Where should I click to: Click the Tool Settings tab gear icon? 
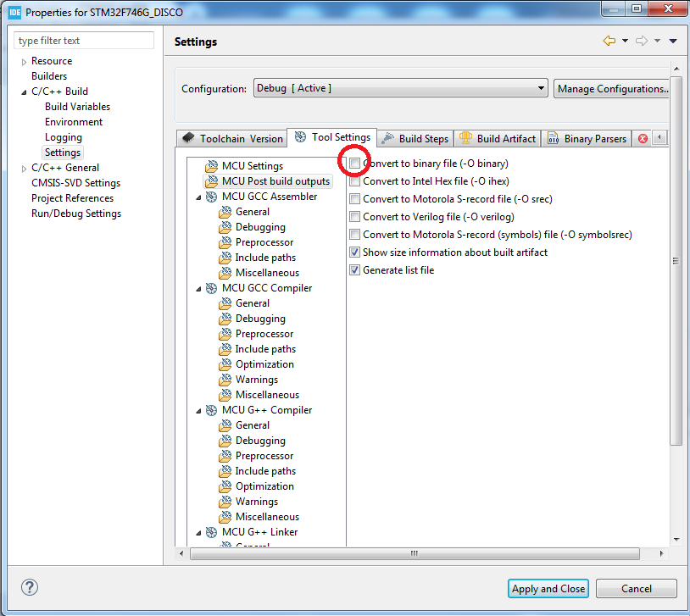pos(301,136)
